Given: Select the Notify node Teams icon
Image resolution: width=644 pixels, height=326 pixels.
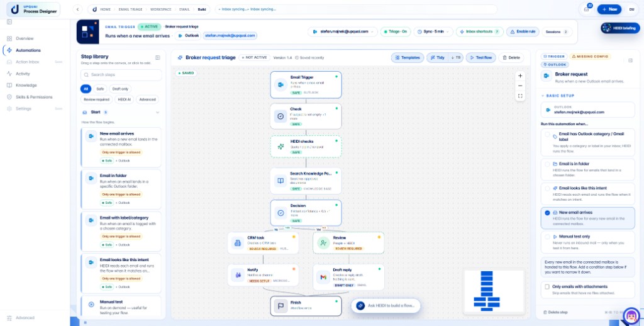Looking at the screenshot, I should pyautogui.click(x=238, y=276).
